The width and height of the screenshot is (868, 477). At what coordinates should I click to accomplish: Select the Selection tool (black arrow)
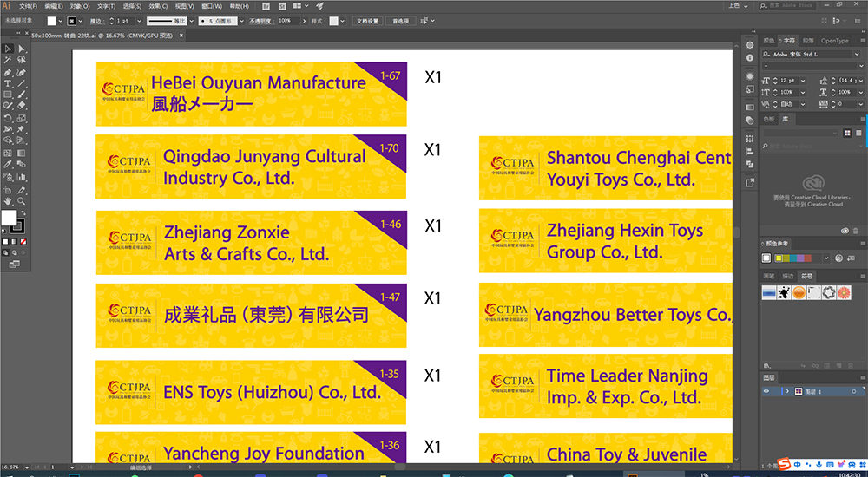(8, 49)
